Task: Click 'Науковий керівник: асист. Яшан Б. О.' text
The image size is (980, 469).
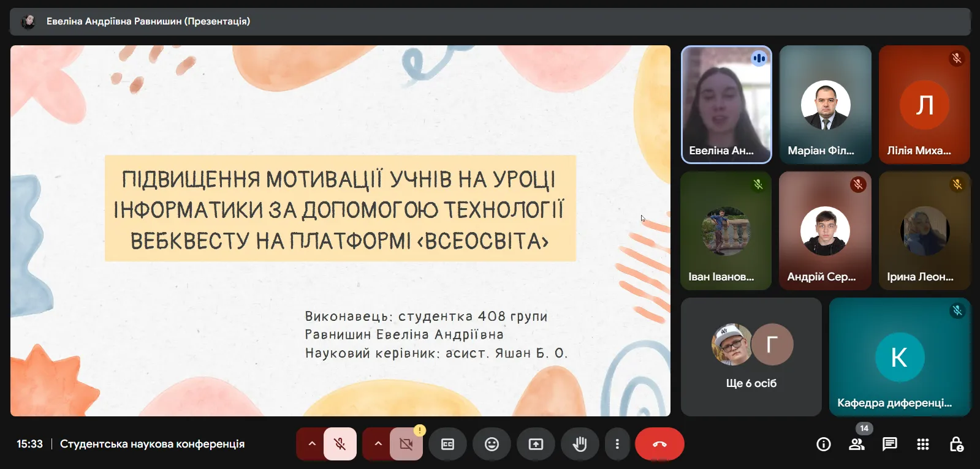Action: 436,353
